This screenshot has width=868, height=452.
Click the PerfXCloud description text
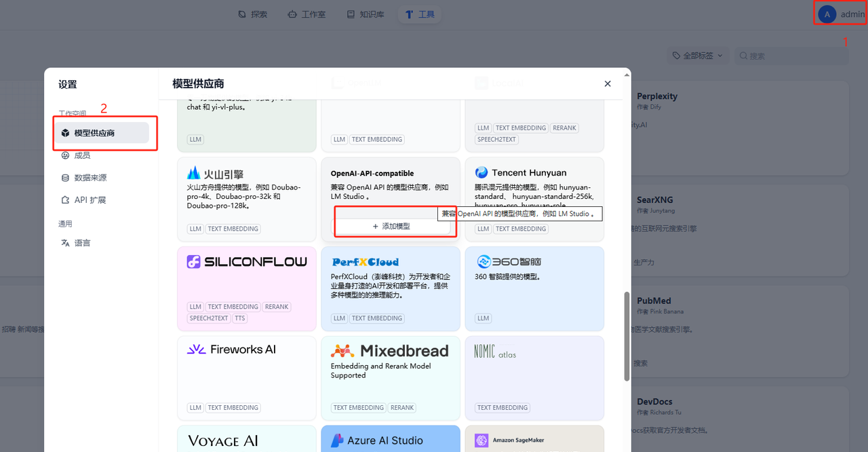[x=389, y=286]
